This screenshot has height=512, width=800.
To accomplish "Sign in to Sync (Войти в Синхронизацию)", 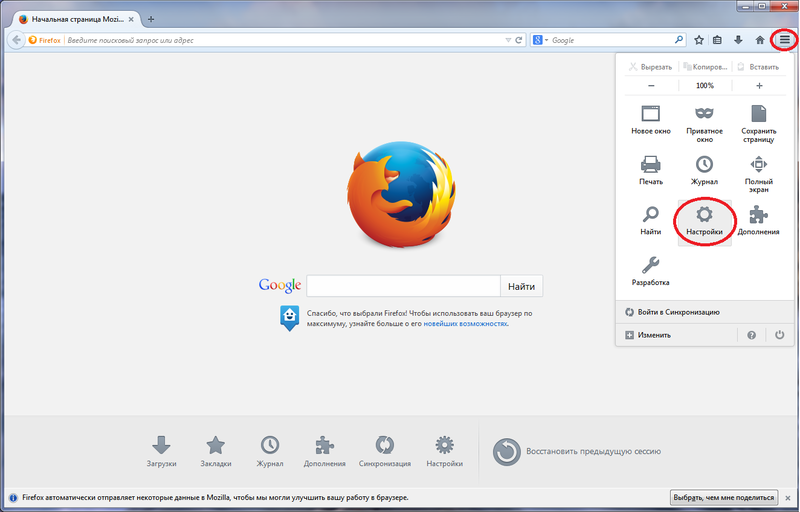I will pyautogui.click(x=705, y=312).
